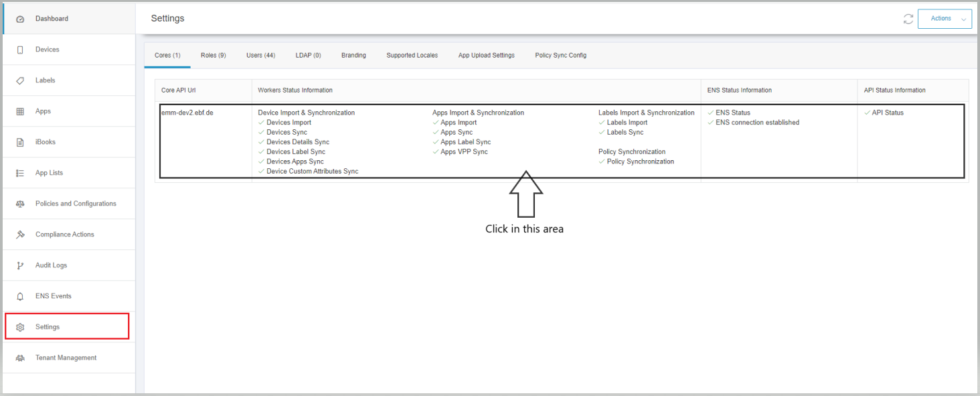The width and height of the screenshot is (980, 396).
Task: Click the Labels tag icon
Action: point(20,80)
